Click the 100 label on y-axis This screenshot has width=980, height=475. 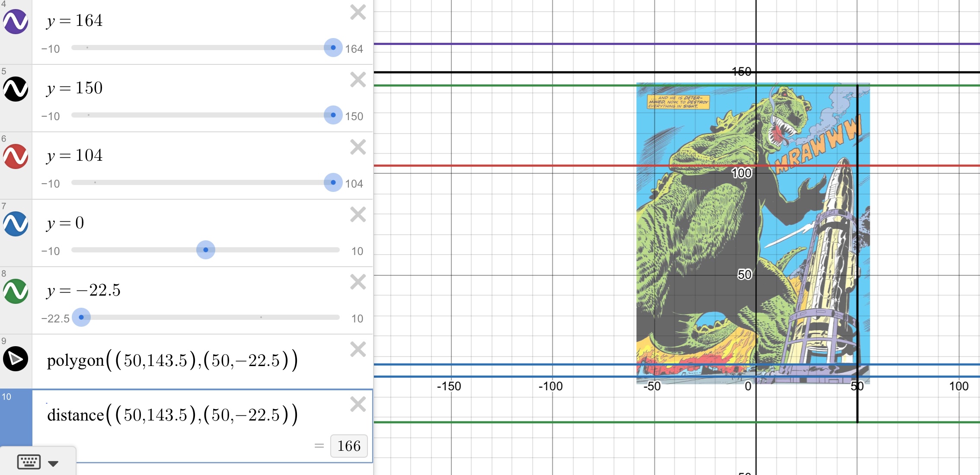(742, 173)
